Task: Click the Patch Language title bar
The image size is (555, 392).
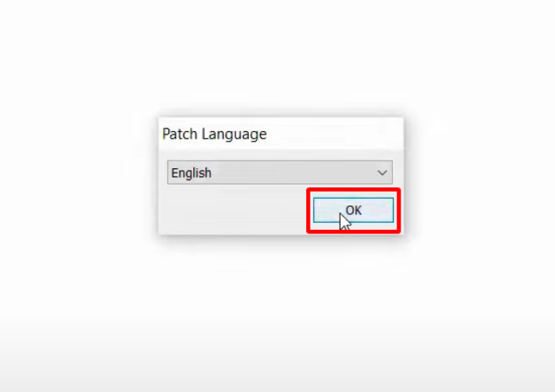Action: pyautogui.click(x=281, y=134)
